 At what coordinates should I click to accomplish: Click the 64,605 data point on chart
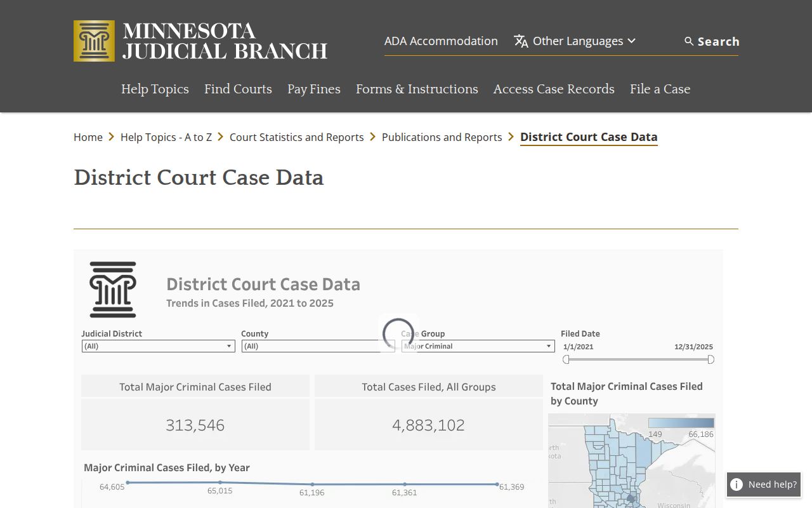[128, 483]
